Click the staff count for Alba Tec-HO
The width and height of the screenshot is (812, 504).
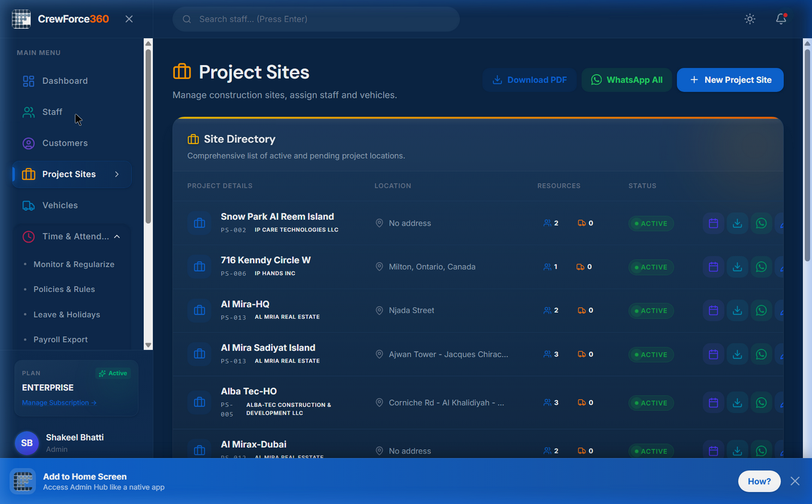[551, 403]
